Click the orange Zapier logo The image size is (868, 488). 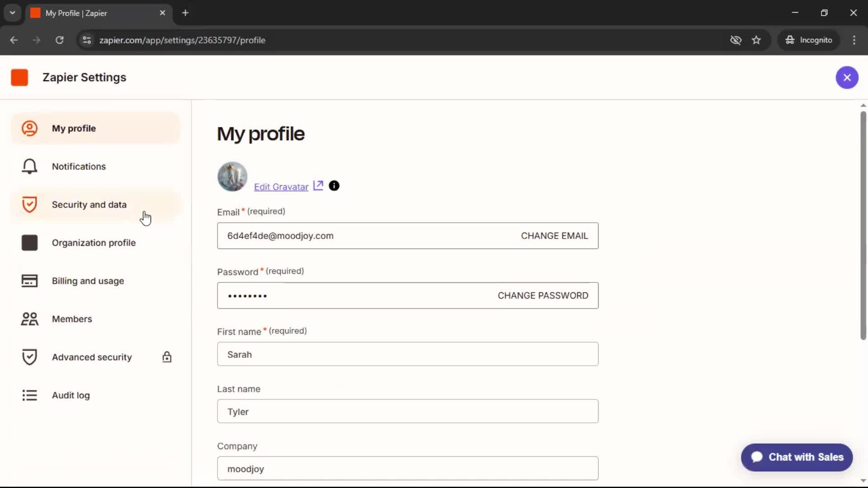tap(19, 77)
